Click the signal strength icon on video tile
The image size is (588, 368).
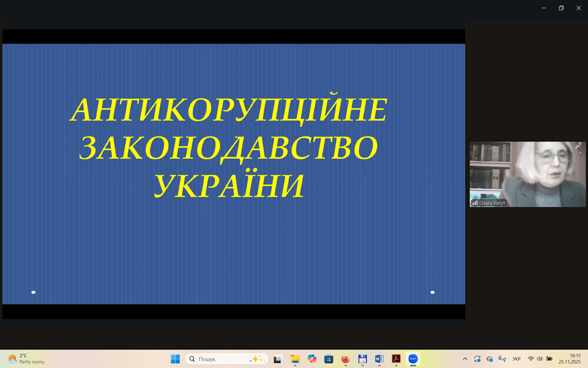[x=474, y=203]
